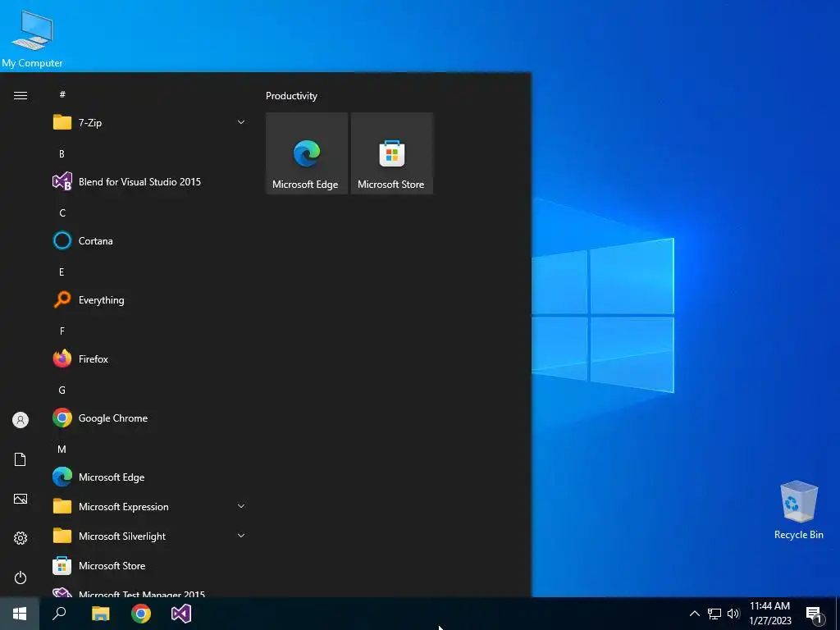Open the Action Center notifications icon
The image size is (840, 630).
coord(815,614)
